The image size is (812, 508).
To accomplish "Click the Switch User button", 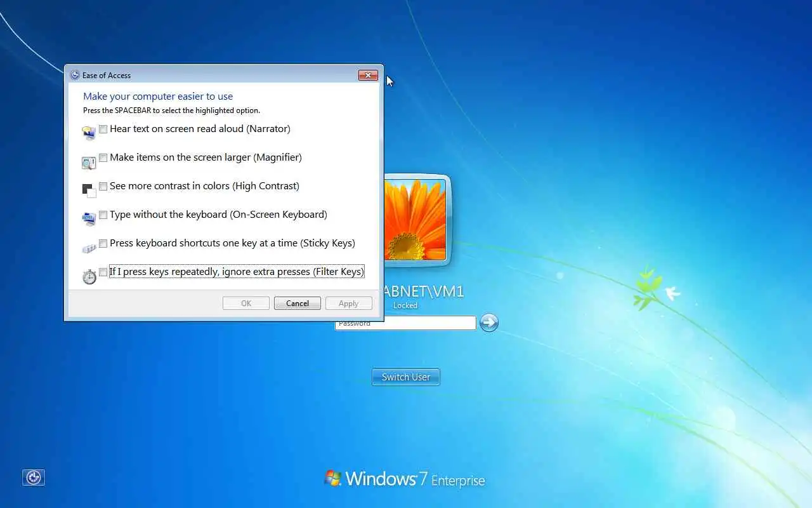I will tap(406, 377).
